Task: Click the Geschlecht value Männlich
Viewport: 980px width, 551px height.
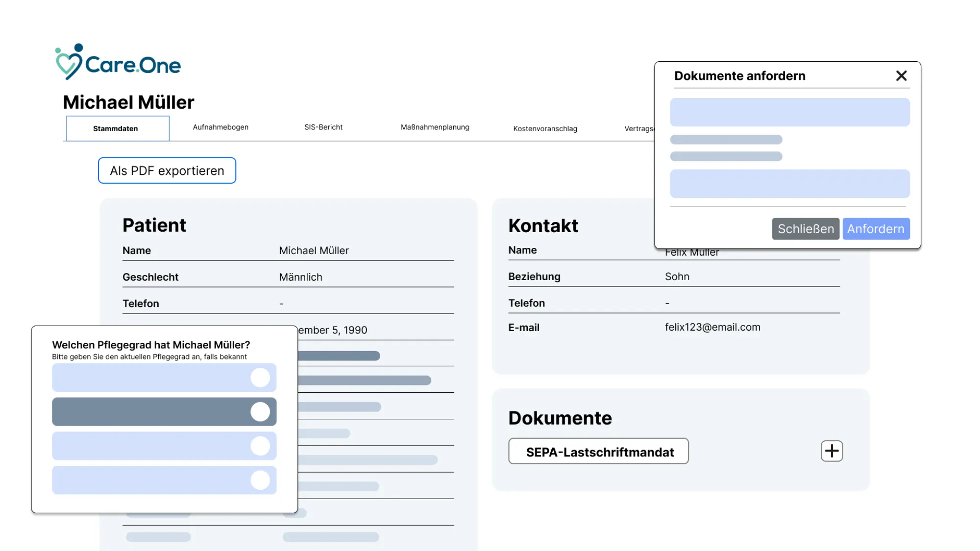Action: [301, 277]
